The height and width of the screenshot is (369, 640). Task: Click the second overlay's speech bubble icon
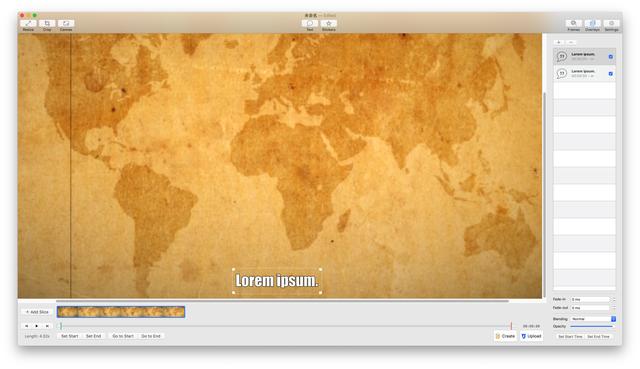[562, 73]
